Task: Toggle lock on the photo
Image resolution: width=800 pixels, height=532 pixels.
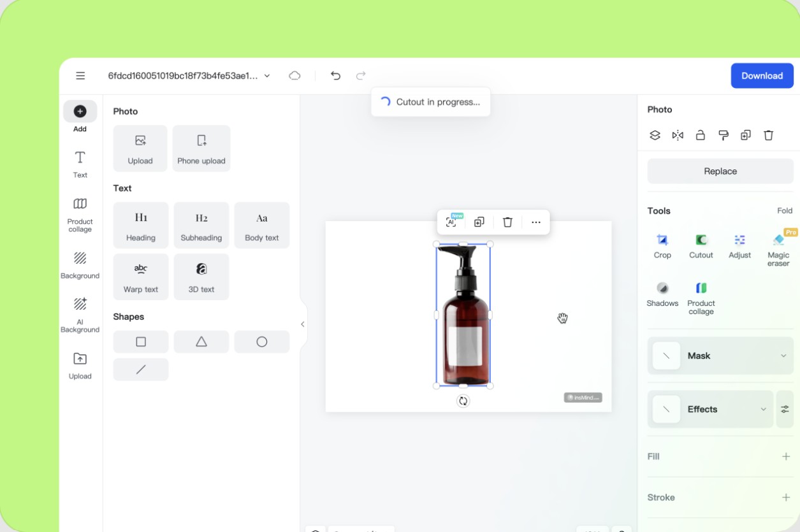Action: (x=700, y=135)
